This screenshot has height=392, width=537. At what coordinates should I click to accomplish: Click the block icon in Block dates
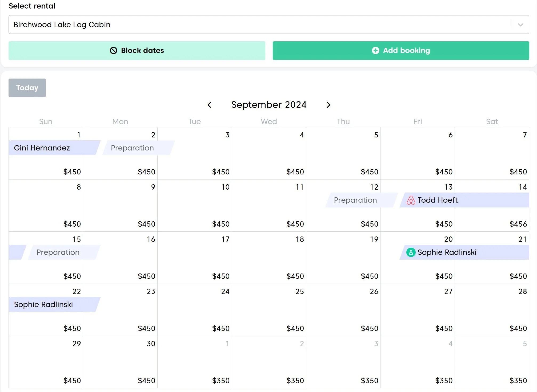pyautogui.click(x=114, y=51)
